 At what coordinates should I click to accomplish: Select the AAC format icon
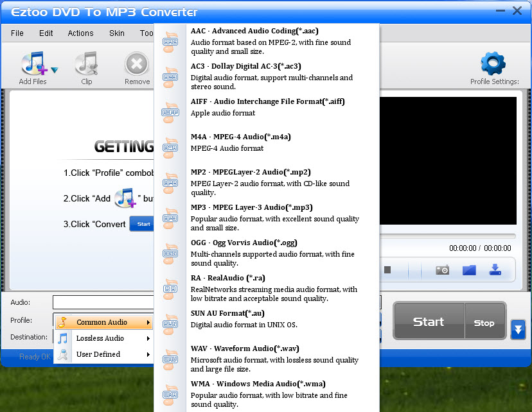170,42
